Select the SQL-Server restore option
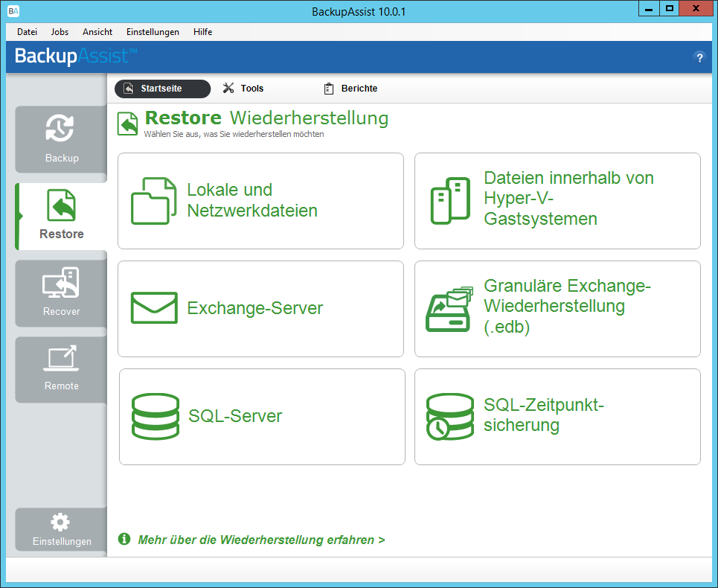The image size is (718, 588). (262, 417)
